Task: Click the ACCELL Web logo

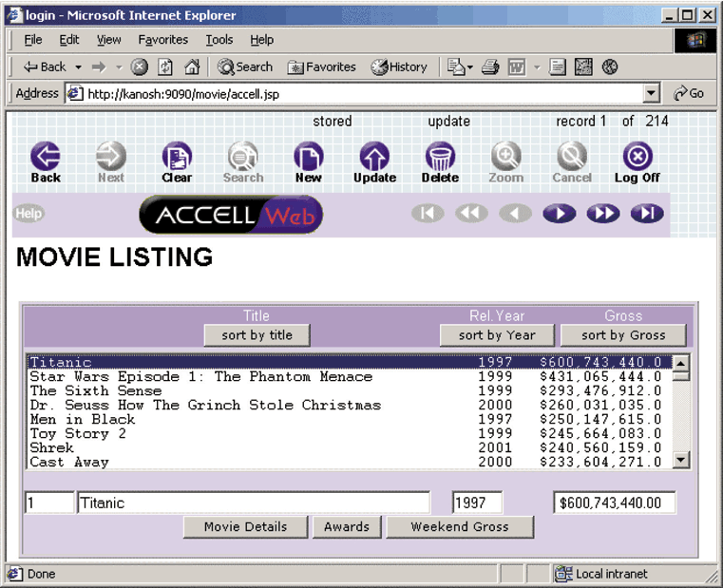Action: click(x=231, y=215)
